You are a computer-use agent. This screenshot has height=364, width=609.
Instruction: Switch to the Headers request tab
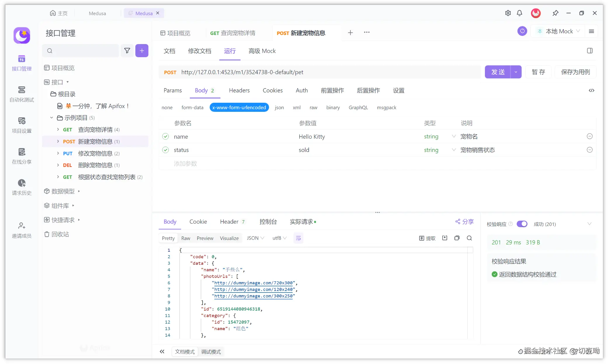pos(239,90)
